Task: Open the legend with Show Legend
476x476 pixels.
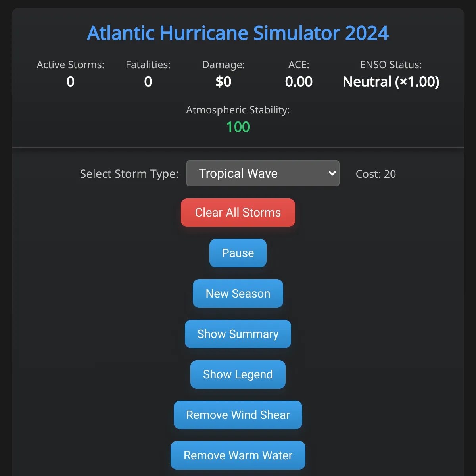Action: (x=238, y=374)
